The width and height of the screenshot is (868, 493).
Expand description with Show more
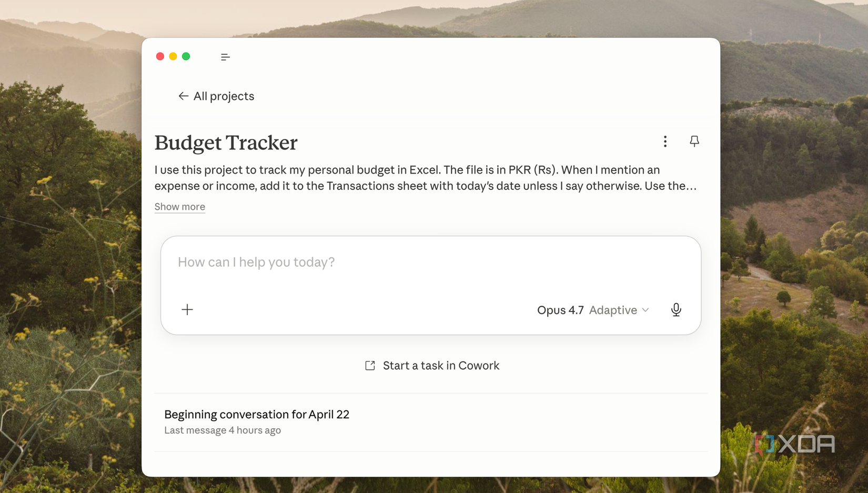pyautogui.click(x=180, y=207)
